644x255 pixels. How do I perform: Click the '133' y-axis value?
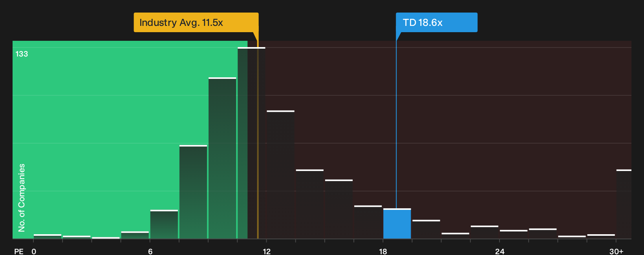click(22, 54)
